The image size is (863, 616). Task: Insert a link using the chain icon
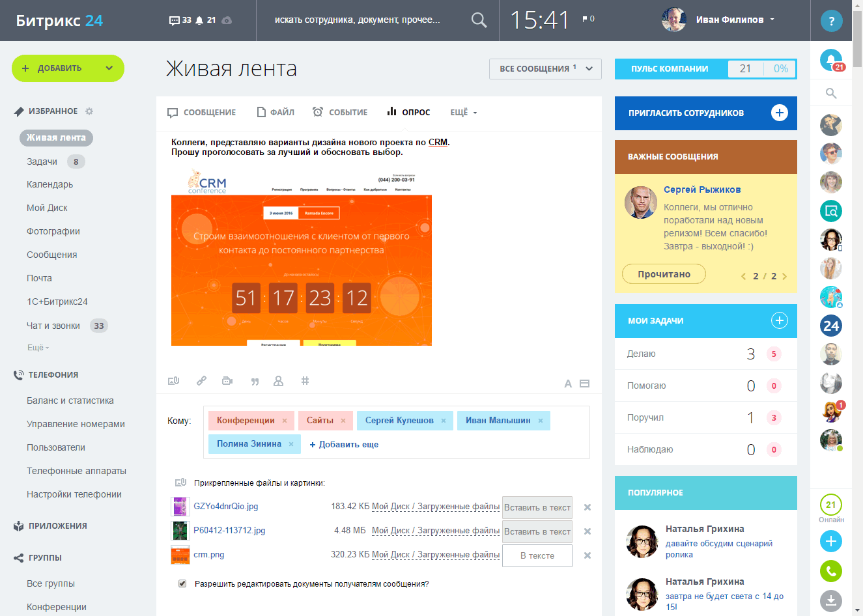(201, 381)
